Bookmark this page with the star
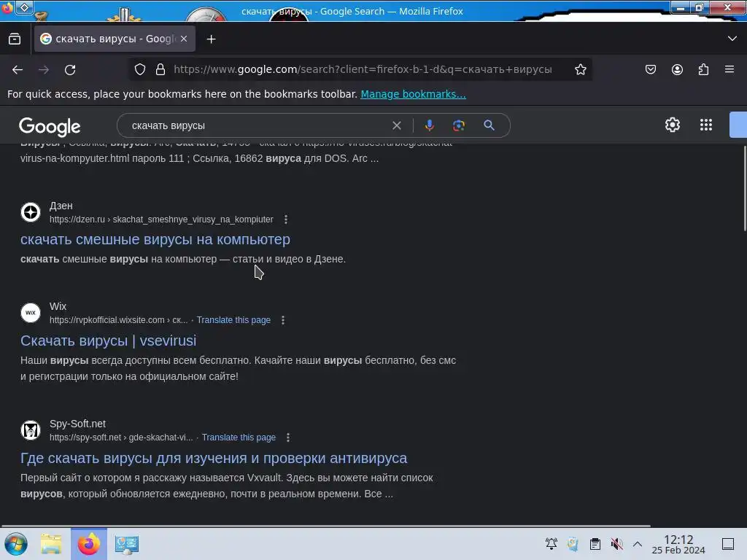This screenshot has height=560, width=747. point(580,69)
